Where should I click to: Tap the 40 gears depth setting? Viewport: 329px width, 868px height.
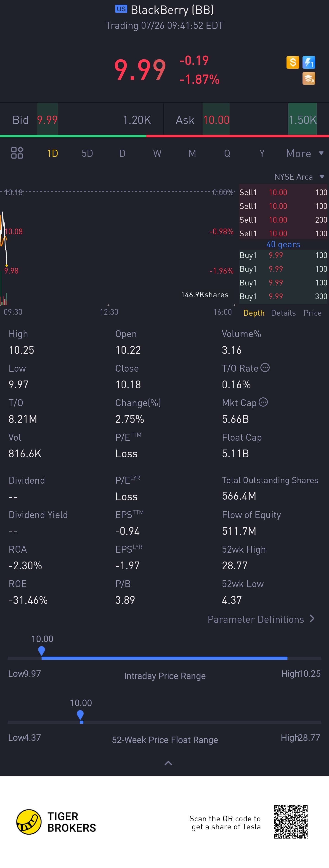point(283,244)
